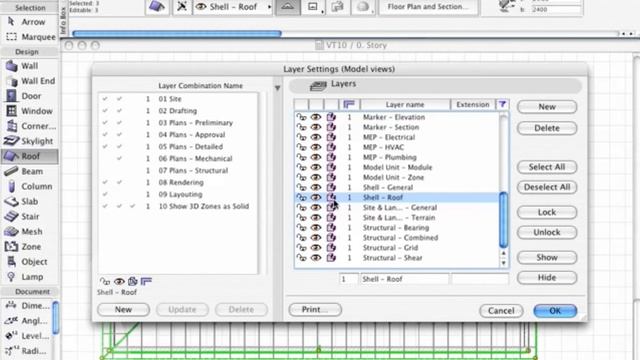Screen dimensions: 640x360
Task: Click the layer filter funnel icon
Action: click(502, 104)
